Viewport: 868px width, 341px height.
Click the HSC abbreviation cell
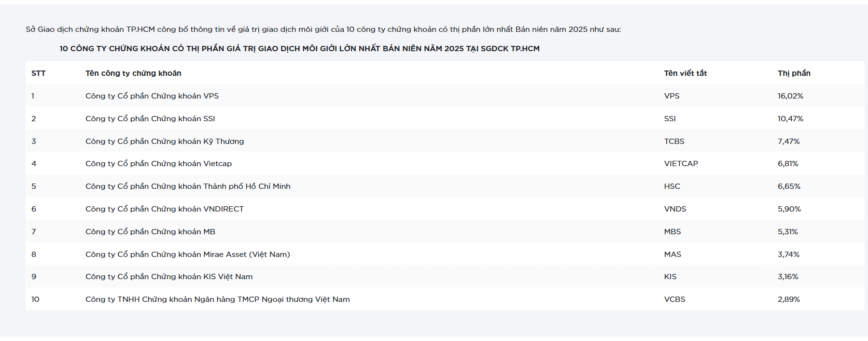coord(672,186)
